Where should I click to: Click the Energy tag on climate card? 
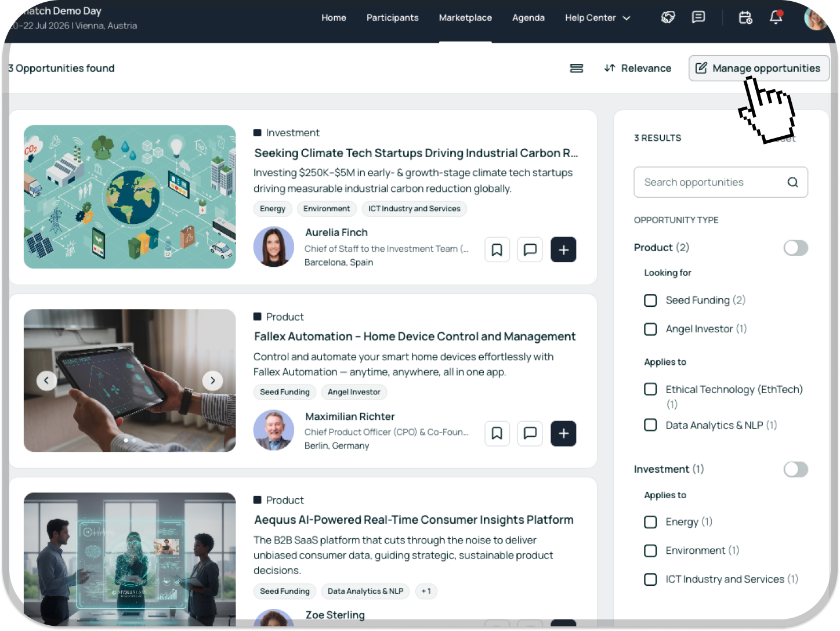click(x=273, y=209)
